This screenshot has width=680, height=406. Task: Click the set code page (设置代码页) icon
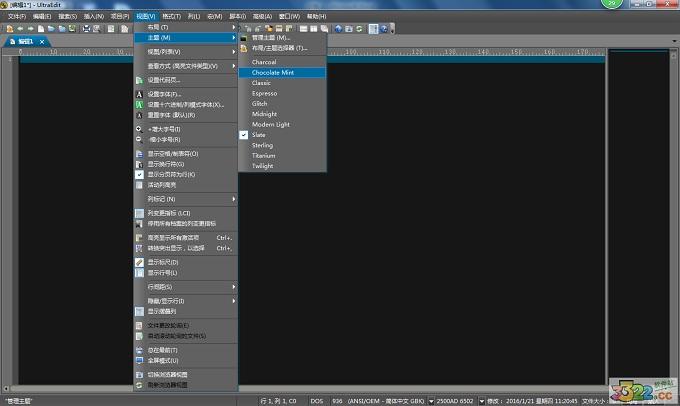139,80
